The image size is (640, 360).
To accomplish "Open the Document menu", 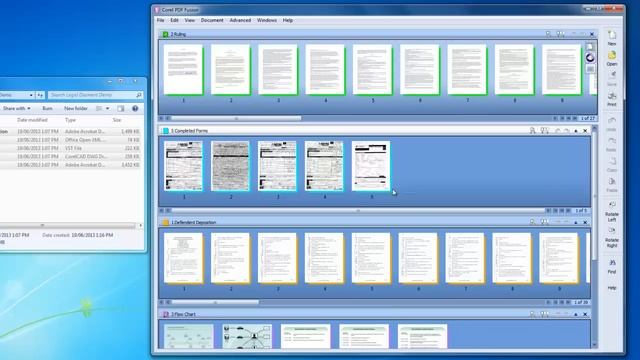I will point(212,20).
